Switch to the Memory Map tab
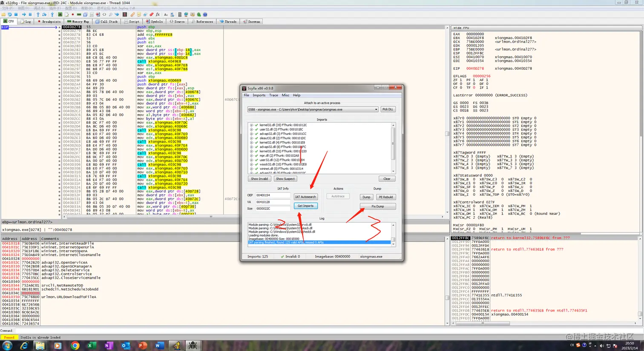The image size is (644, 351). click(x=78, y=21)
